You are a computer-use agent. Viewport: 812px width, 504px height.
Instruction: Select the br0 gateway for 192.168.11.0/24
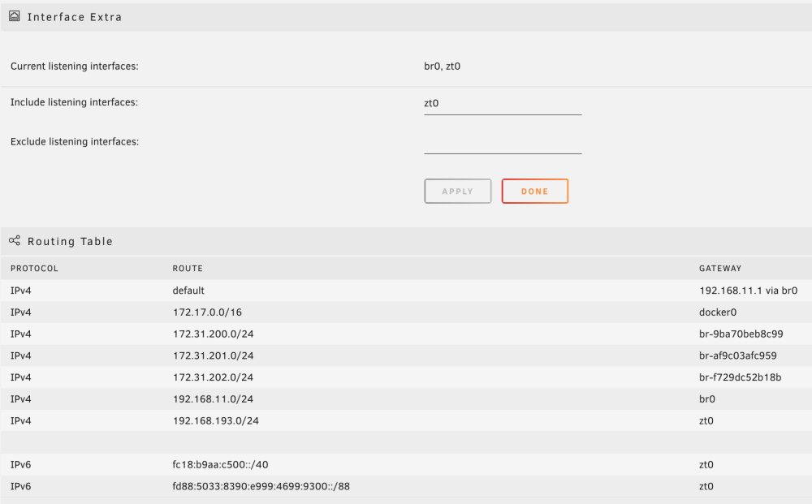click(707, 399)
